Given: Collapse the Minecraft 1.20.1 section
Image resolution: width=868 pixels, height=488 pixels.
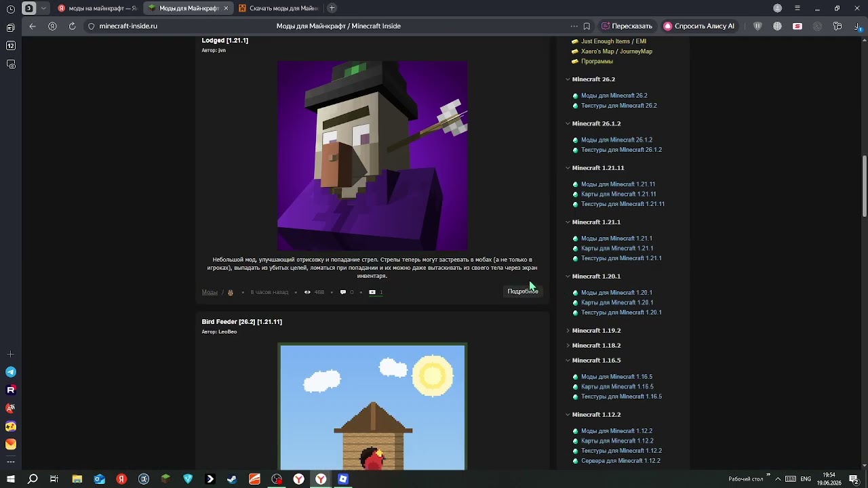Looking at the screenshot, I should 568,276.
